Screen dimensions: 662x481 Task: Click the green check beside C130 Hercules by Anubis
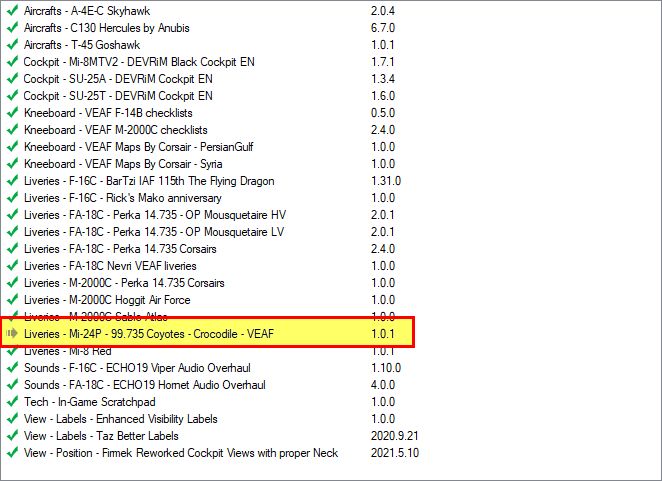[12, 27]
